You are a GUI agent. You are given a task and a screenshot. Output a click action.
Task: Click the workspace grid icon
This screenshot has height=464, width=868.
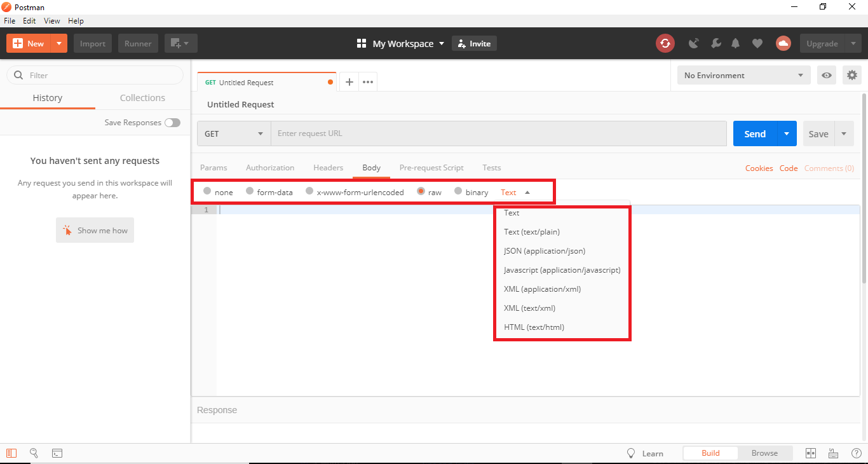[362, 43]
